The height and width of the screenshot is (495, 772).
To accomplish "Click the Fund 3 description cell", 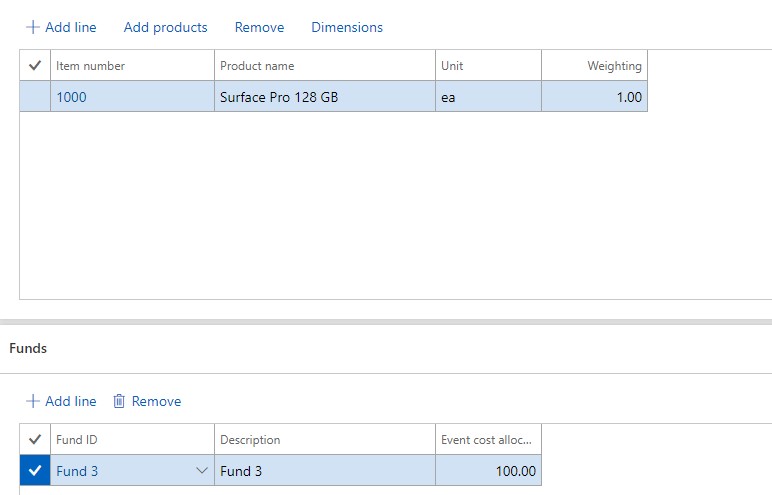I will point(324,471).
